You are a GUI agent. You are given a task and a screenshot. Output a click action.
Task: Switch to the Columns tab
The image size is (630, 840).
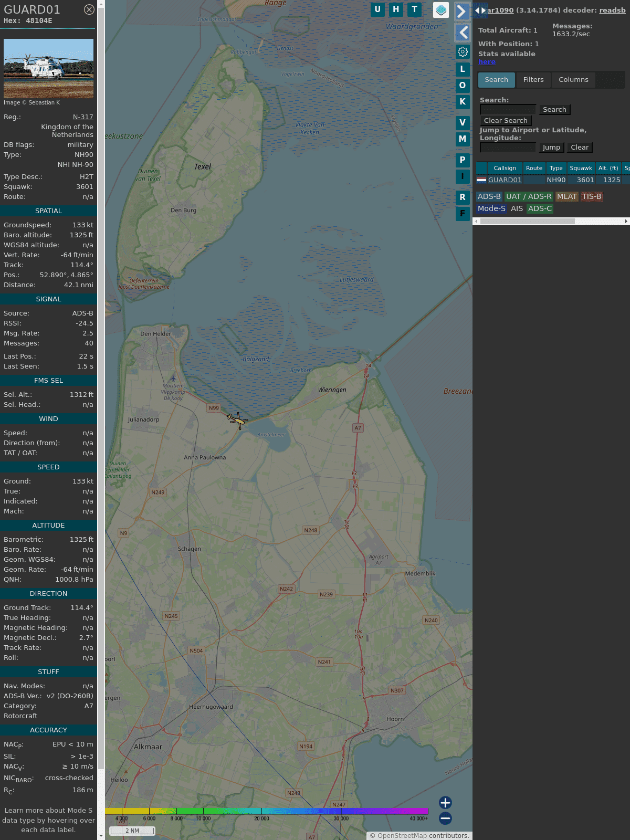point(573,80)
